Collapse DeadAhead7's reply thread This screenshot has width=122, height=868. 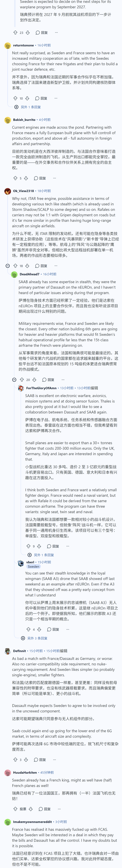click(14, 380)
